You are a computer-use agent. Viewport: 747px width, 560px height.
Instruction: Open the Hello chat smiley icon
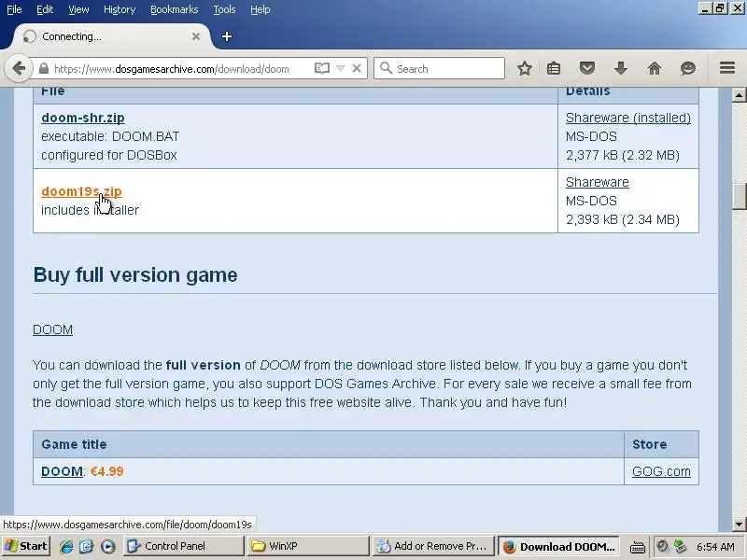pyautogui.click(x=688, y=68)
